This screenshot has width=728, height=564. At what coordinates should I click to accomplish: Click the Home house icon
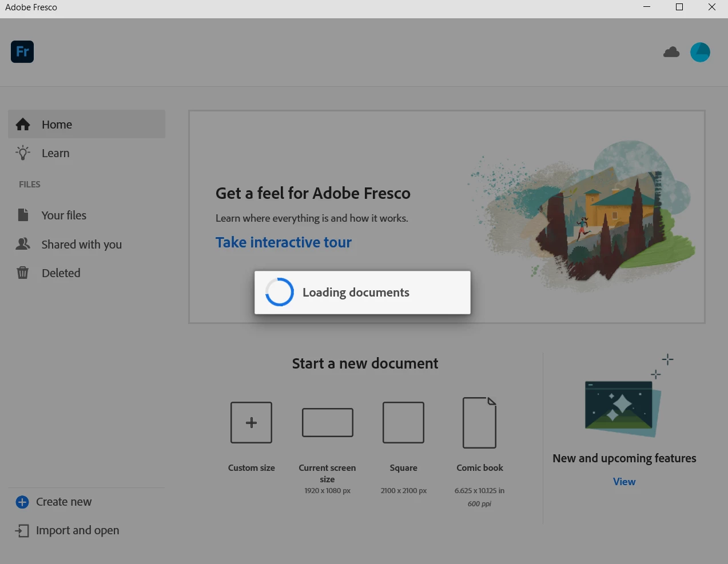[23, 124]
